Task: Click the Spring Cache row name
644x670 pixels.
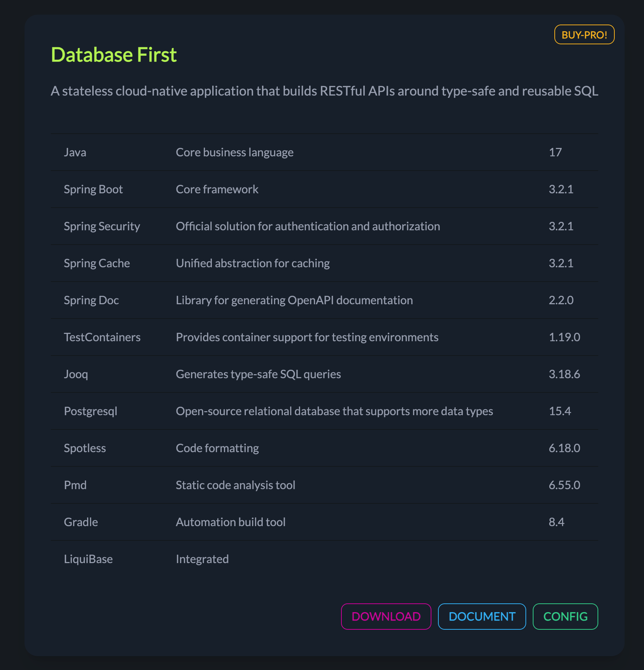Action: click(97, 263)
